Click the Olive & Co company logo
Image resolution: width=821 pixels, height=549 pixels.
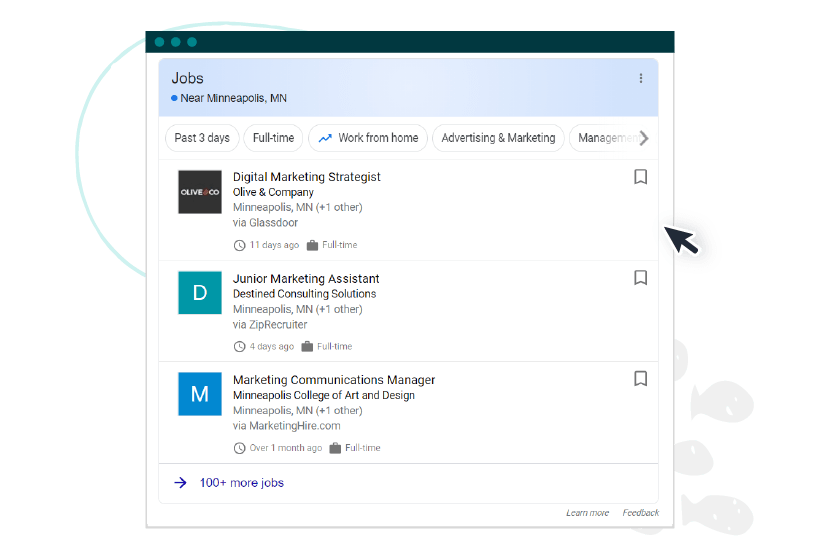(x=199, y=192)
